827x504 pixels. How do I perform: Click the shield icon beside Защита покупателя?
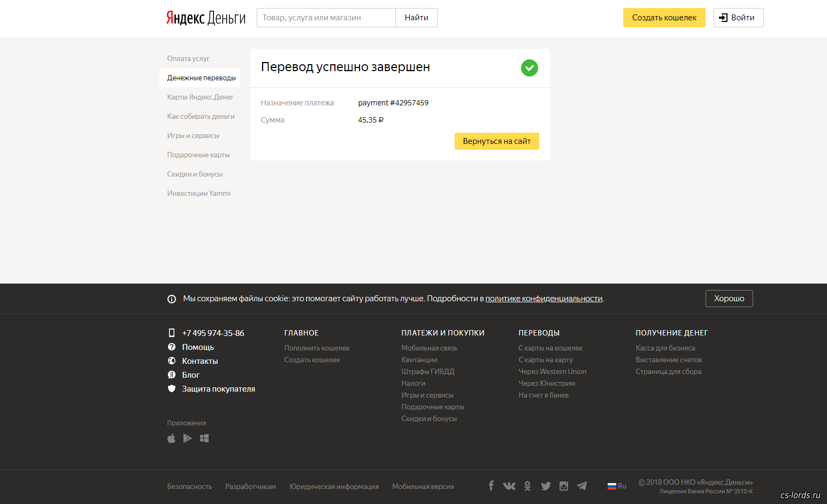coord(172,388)
